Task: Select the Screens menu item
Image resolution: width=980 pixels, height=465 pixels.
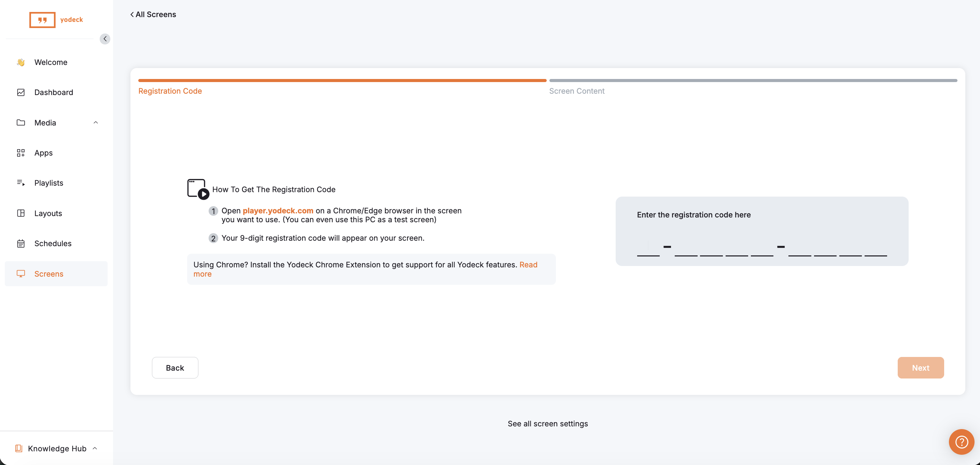Action: 49,274
